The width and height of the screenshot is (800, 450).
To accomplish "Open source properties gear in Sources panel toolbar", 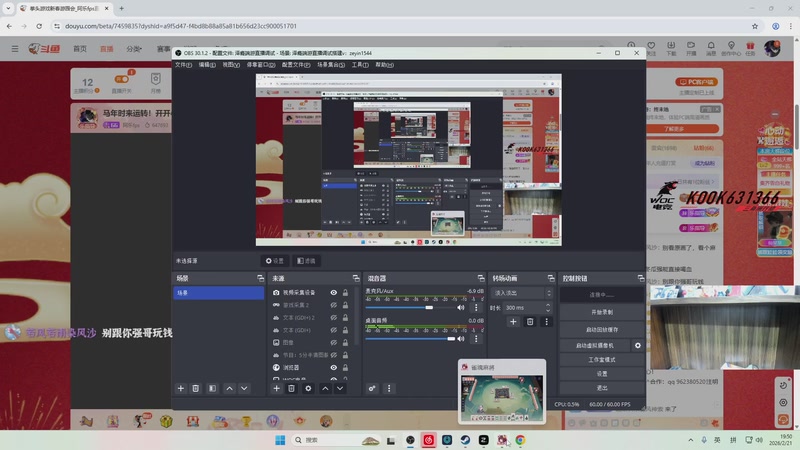I will 308,388.
